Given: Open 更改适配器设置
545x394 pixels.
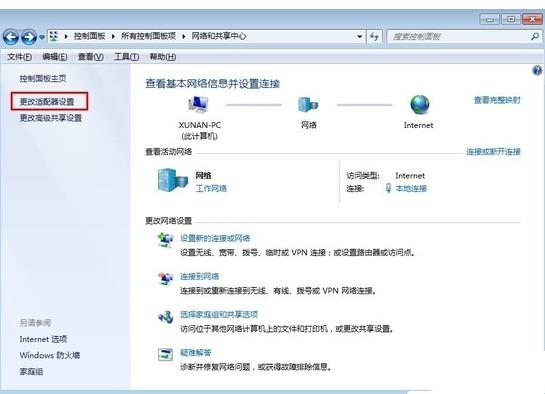Looking at the screenshot, I should coord(47,101).
